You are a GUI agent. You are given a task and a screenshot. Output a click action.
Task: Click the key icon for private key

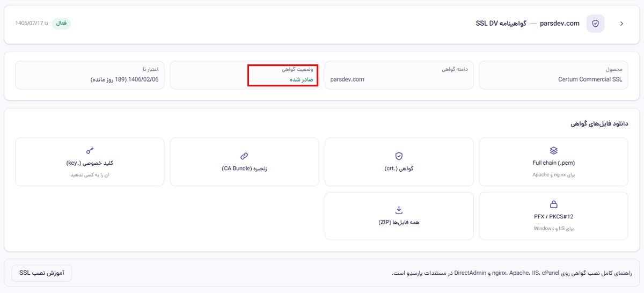[x=90, y=151]
